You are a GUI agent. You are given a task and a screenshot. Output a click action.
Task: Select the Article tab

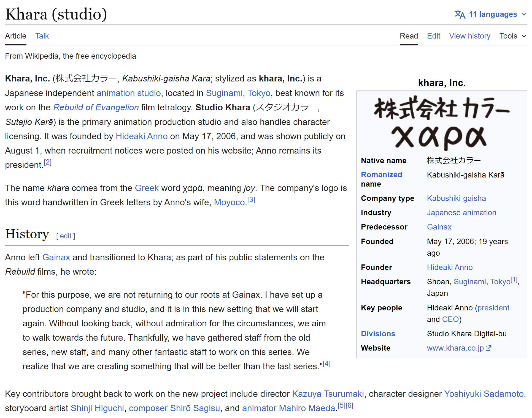coord(16,36)
